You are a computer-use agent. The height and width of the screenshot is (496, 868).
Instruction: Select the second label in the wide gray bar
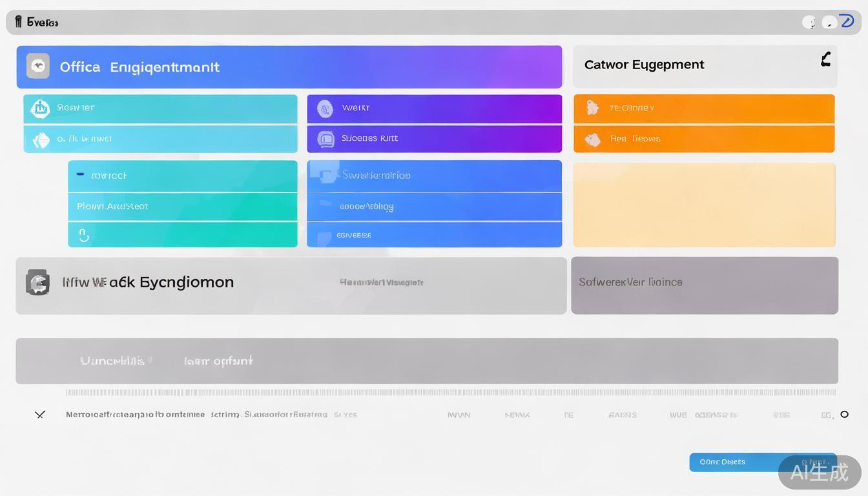[x=218, y=361]
